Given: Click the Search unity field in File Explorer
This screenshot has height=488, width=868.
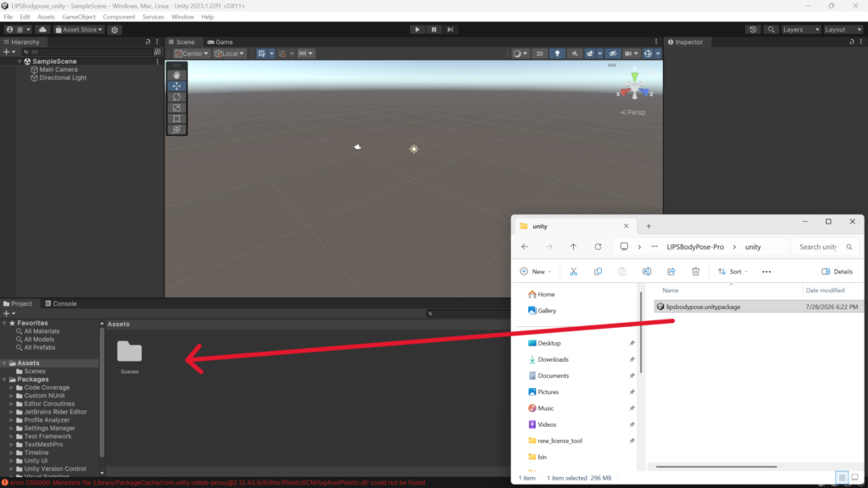Looking at the screenshot, I should 825,247.
